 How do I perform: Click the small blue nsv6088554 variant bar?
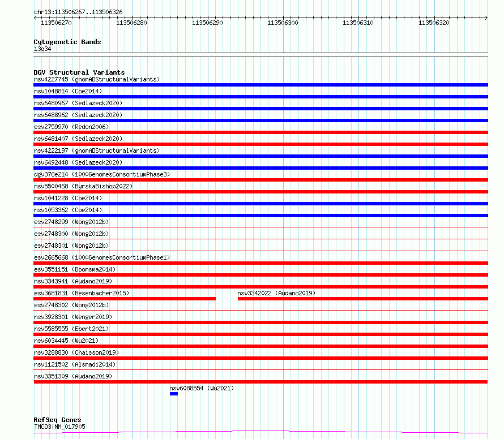[174, 394]
